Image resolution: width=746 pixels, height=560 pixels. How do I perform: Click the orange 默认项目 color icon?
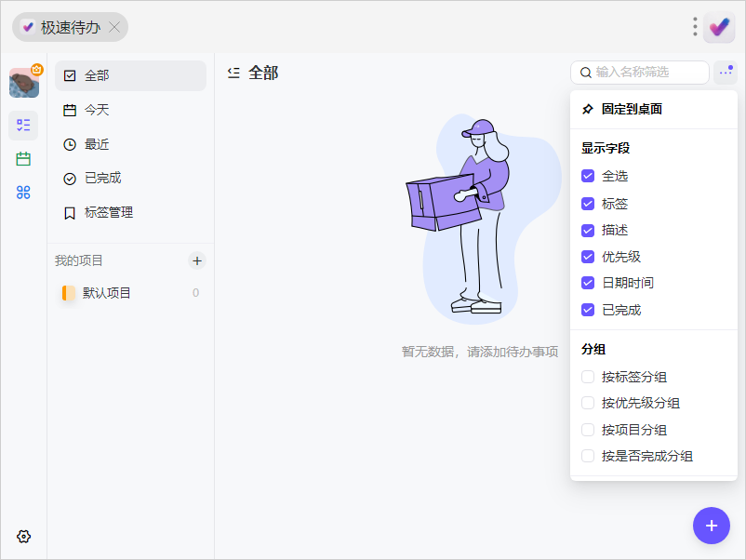(x=69, y=293)
